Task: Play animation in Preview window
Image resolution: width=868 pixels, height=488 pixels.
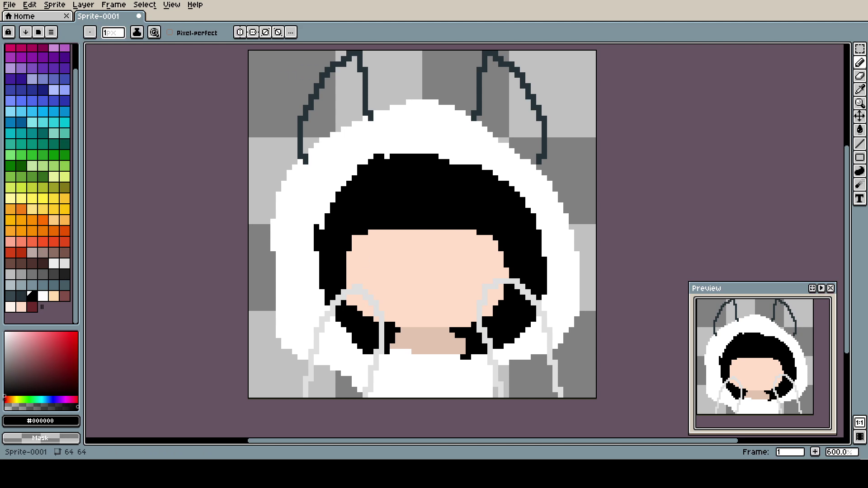Action: coord(821,288)
